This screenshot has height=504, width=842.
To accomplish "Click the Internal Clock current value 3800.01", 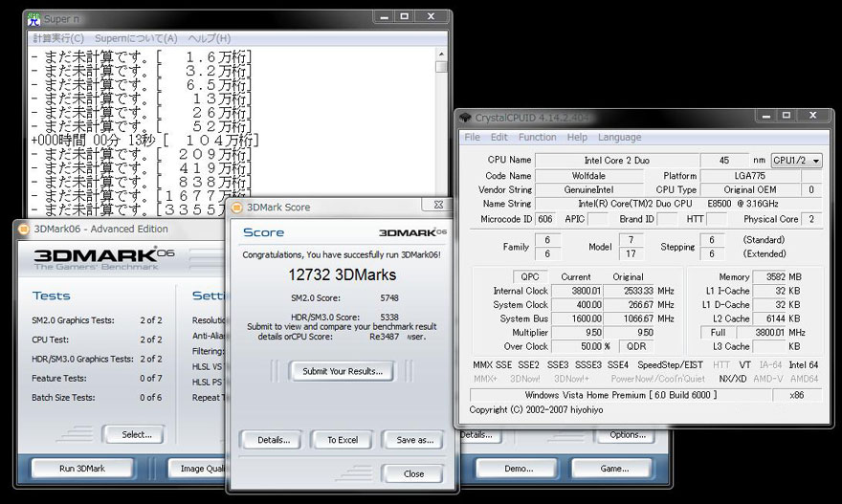I will pyautogui.click(x=577, y=291).
